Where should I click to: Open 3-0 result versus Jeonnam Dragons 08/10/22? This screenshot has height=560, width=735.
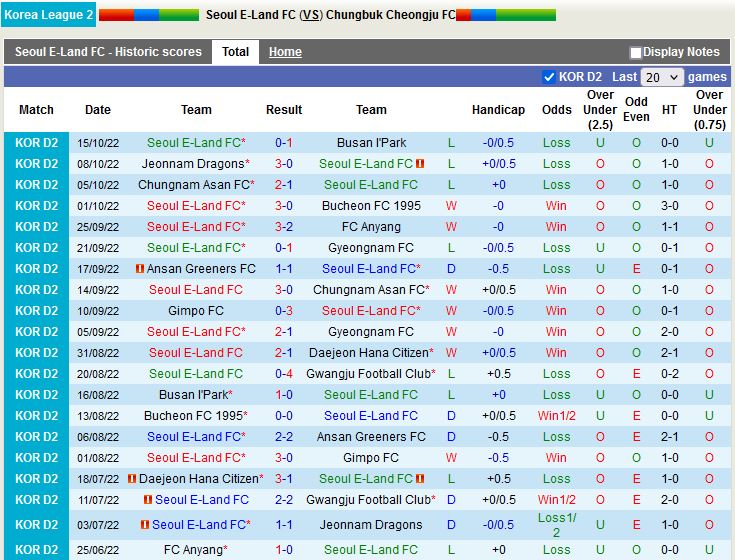click(284, 164)
